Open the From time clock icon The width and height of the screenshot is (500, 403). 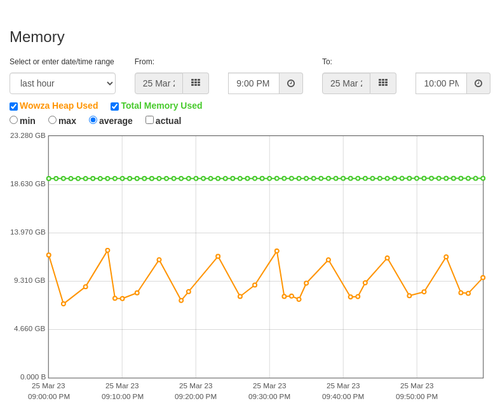tap(291, 83)
